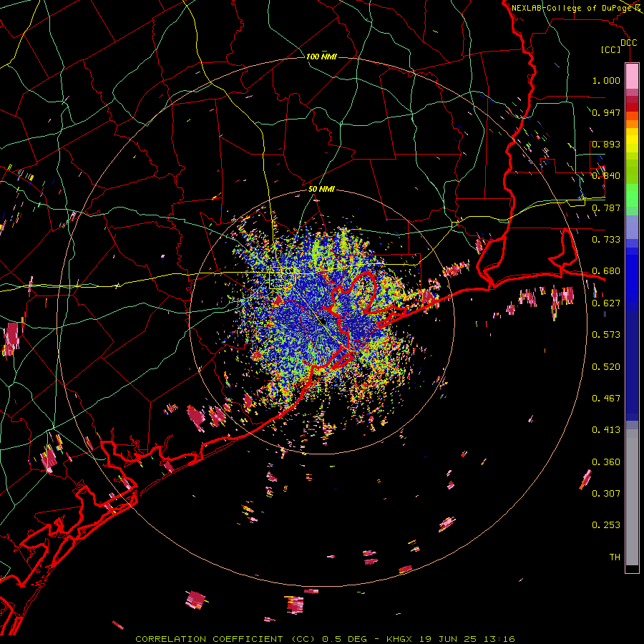Select the 0.893 scale value
Screen dimensions: 644x644
[606, 144]
